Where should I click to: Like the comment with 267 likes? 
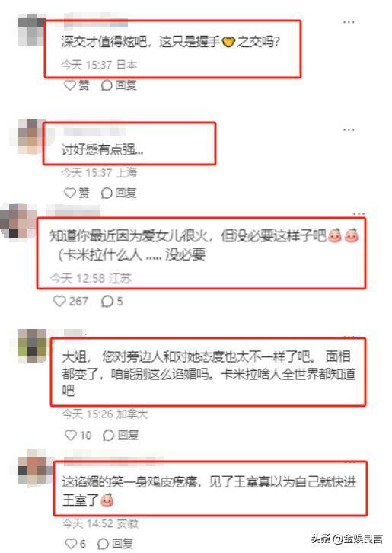(x=70, y=301)
